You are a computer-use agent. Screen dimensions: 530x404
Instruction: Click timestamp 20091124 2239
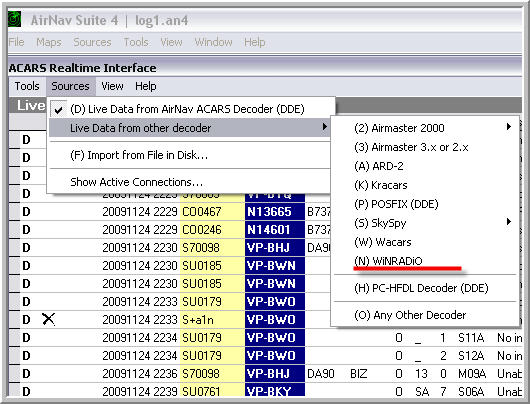(140, 391)
